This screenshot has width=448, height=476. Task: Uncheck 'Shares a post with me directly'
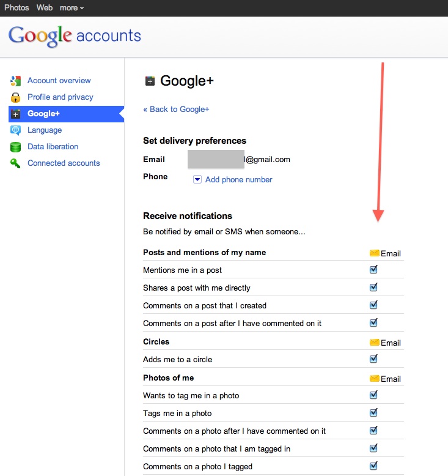tap(373, 287)
